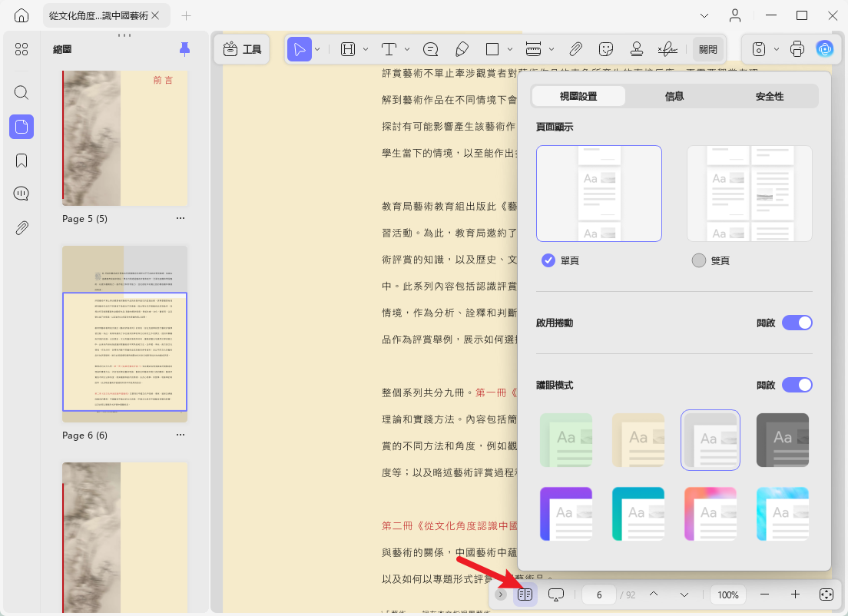The width and height of the screenshot is (848, 616).
Task: Open the sticker tool icon
Action: (606, 49)
